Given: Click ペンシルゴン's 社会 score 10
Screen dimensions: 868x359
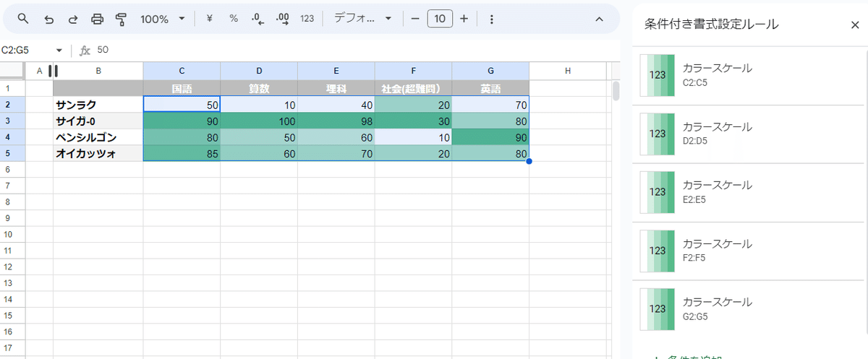Looking at the screenshot, I should point(414,137).
